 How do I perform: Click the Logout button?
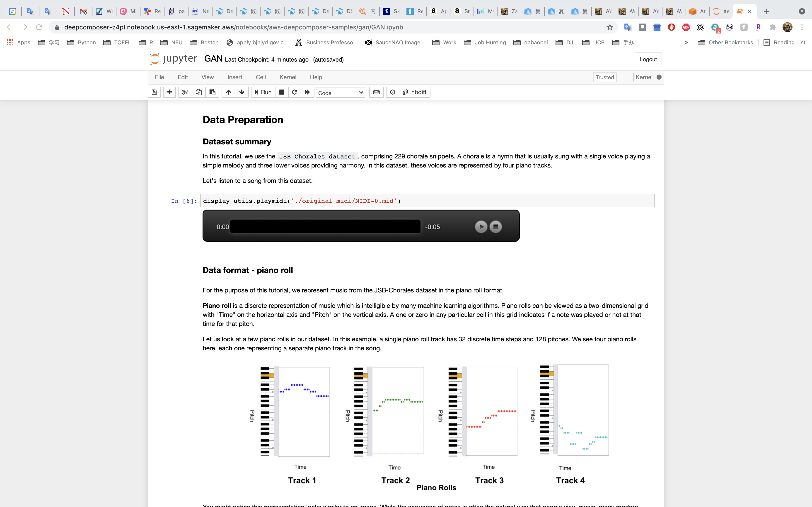click(648, 59)
